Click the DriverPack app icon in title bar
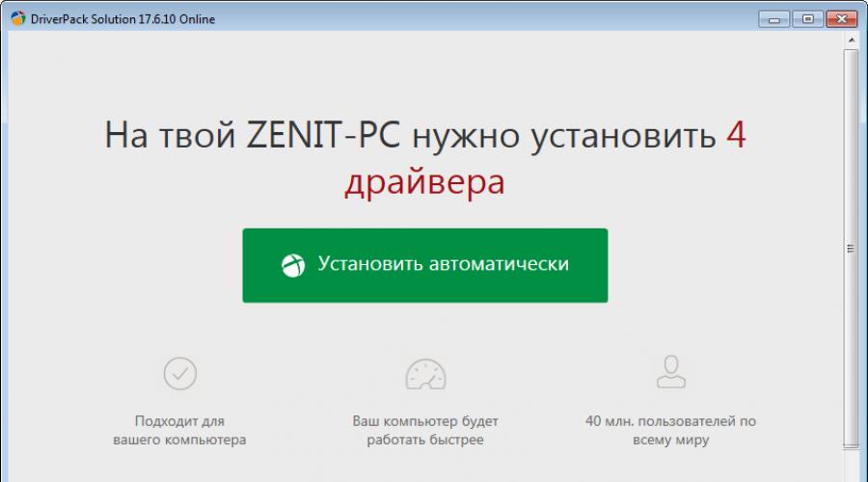This screenshot has height=482, width=868. click(15, 19)
